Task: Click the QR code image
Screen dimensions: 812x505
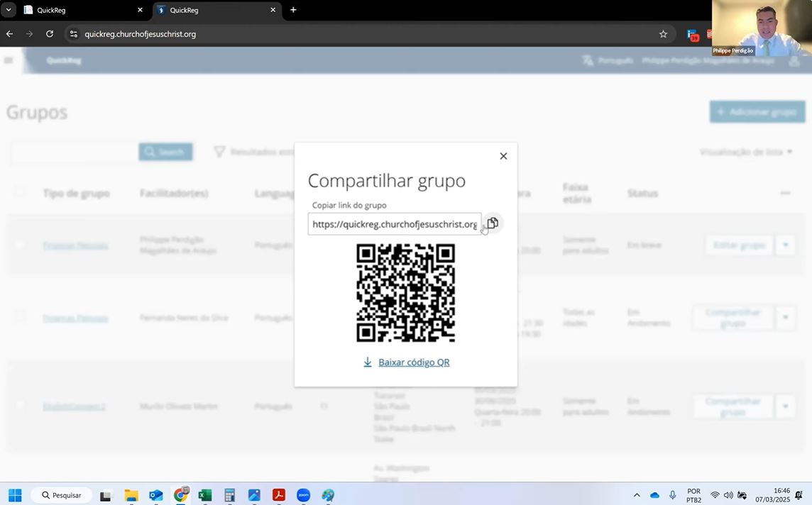Action: click(405, 293)
